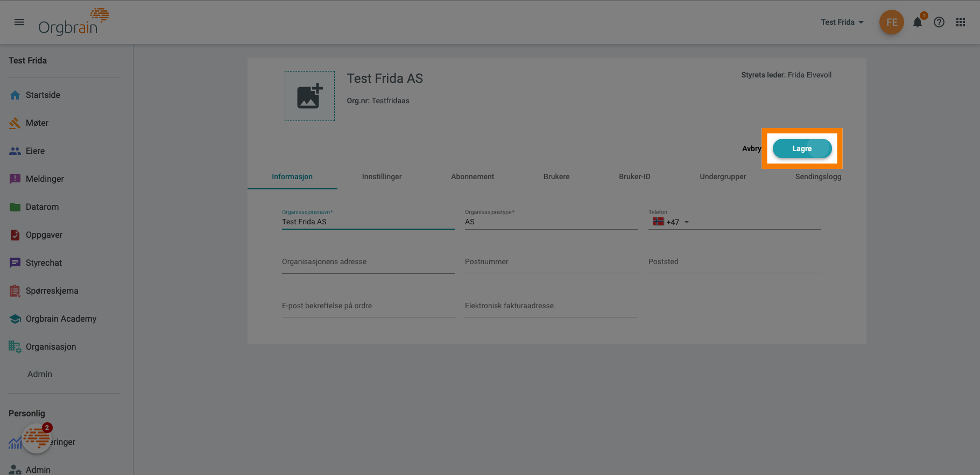Click the Styrechat chat icon
The height and width of the screenshot is (475, 980).
pyautogui.click(x=15, y=263)
